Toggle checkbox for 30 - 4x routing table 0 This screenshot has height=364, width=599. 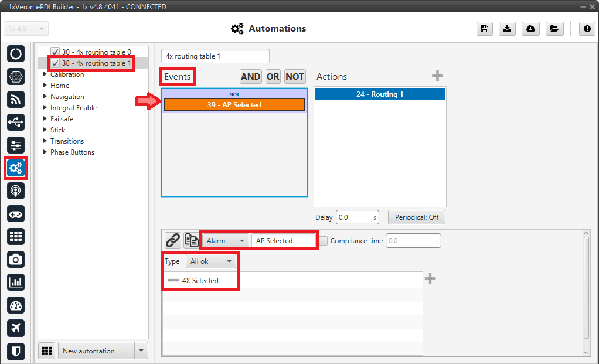coord(55,52)
